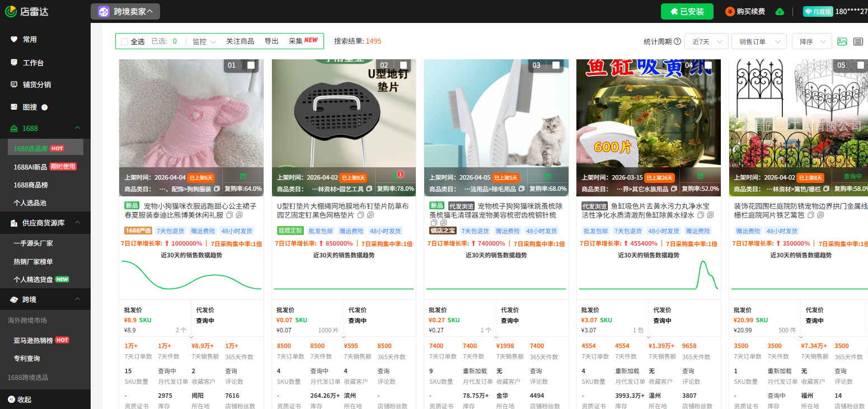Open the 近7天 period dropdown
This screenshot has height=409, width=868.
[x=706, y=41]
